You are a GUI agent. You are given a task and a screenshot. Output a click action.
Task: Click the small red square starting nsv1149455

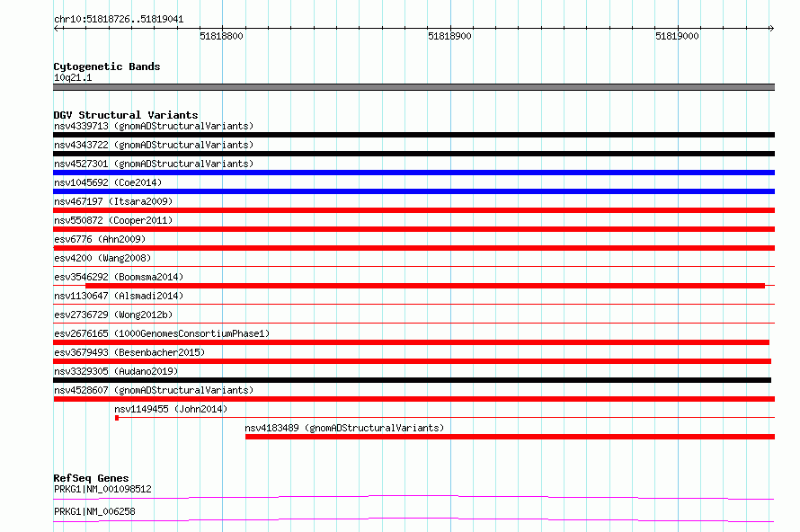[117, 418]
